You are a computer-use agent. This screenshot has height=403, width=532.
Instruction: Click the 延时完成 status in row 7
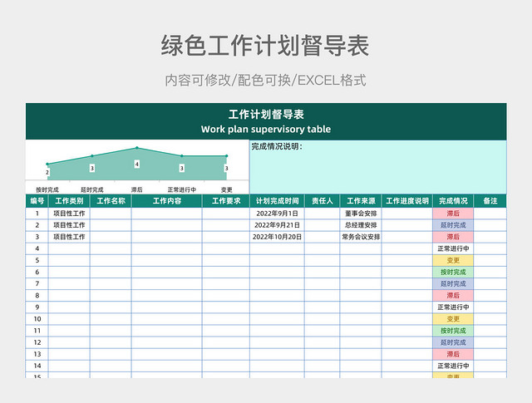[x=453, y=283]
